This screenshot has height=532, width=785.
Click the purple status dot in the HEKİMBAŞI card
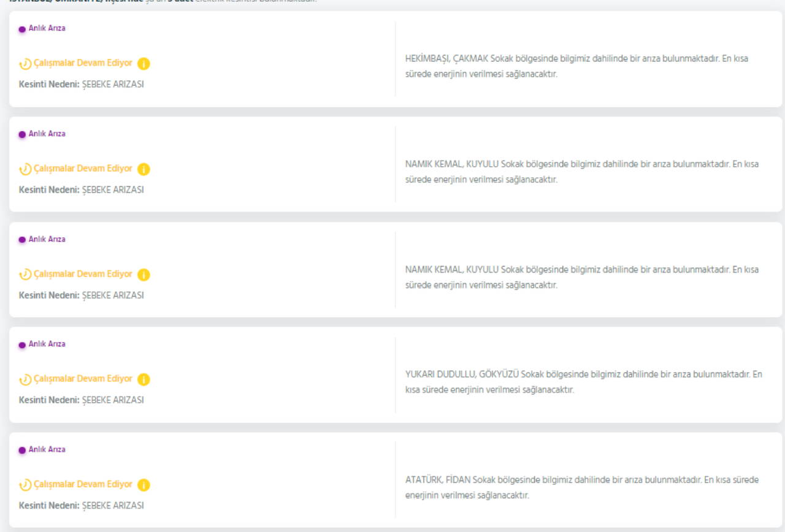[22, 29]
